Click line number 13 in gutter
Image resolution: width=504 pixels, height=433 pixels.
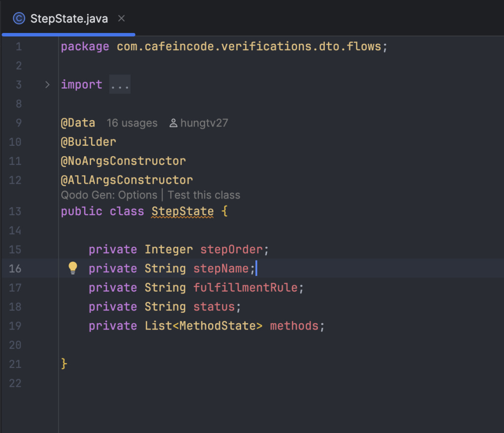15,211
